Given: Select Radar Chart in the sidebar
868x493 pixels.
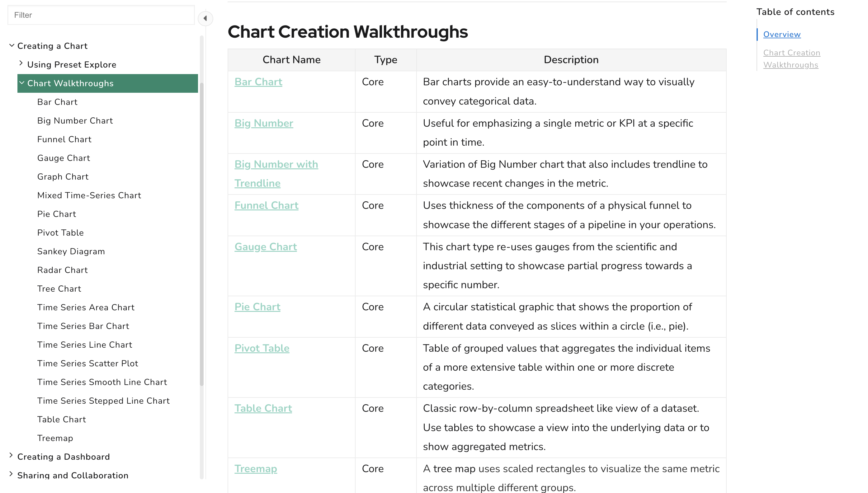Looking at the screenshot, I should pyautogui.click(x=62, y=270).
